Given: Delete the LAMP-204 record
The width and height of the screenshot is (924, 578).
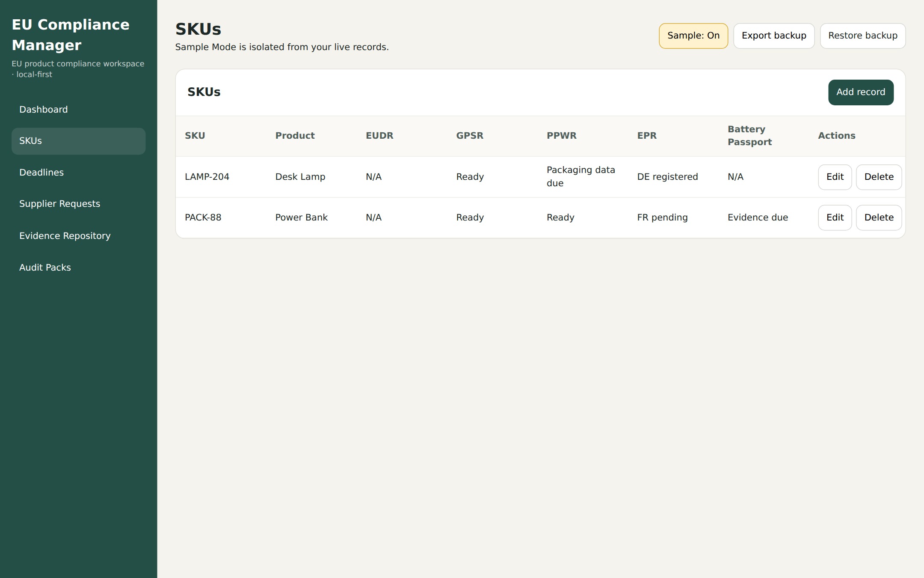Looking at the screenshot, I should [x=879, y=177].
